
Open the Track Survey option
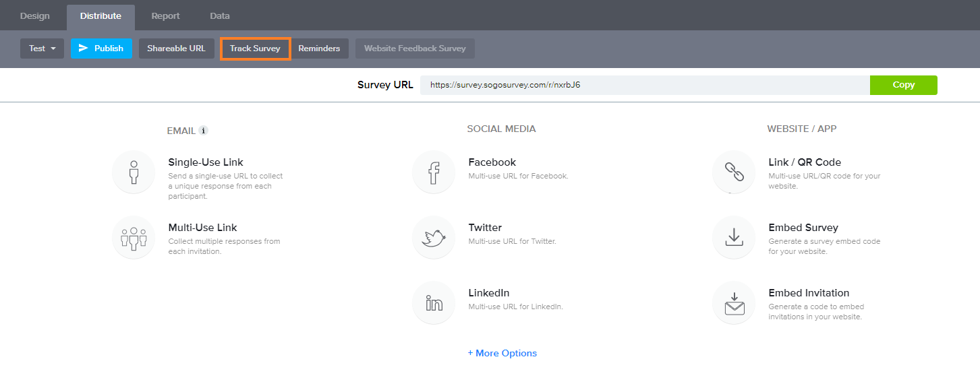[x=255, y=49]
